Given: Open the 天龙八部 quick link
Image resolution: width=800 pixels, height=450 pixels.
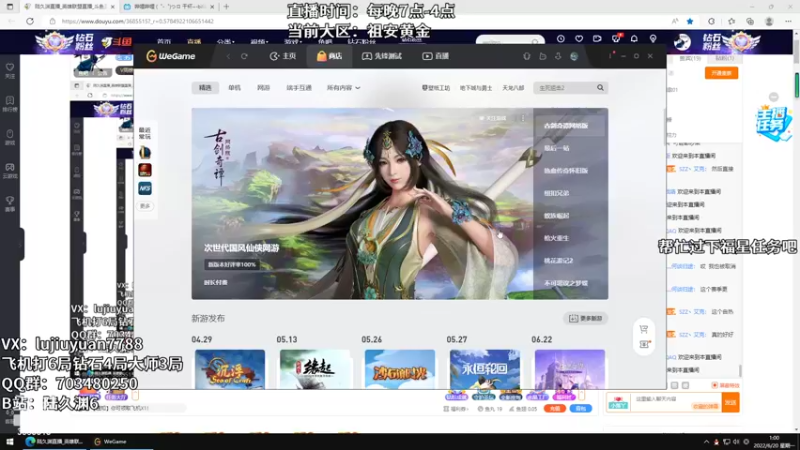Looking at the screenshot, I should point(513,88).
